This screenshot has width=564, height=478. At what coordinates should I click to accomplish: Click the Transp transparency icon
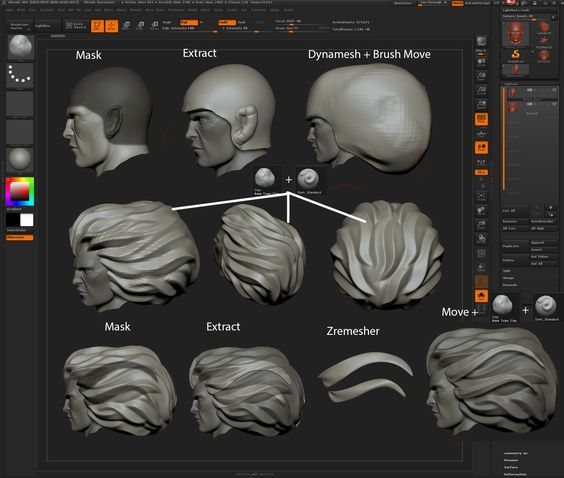(481, 268)
